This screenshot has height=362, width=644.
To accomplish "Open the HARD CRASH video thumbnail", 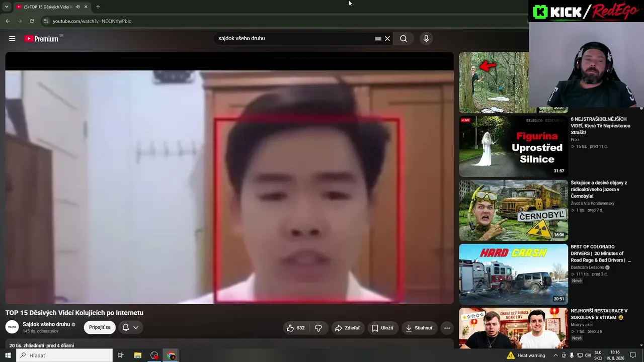I will click(513, 274).
